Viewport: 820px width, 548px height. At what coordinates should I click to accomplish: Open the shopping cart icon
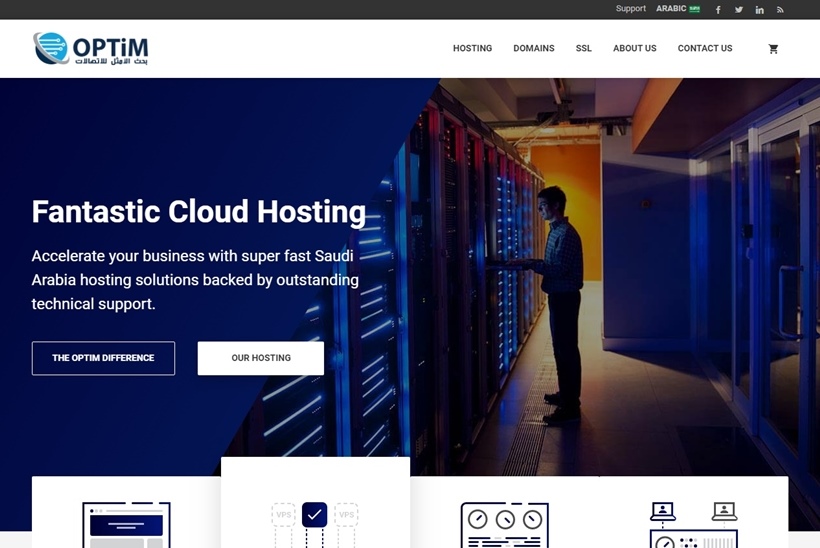pos(773,49)
